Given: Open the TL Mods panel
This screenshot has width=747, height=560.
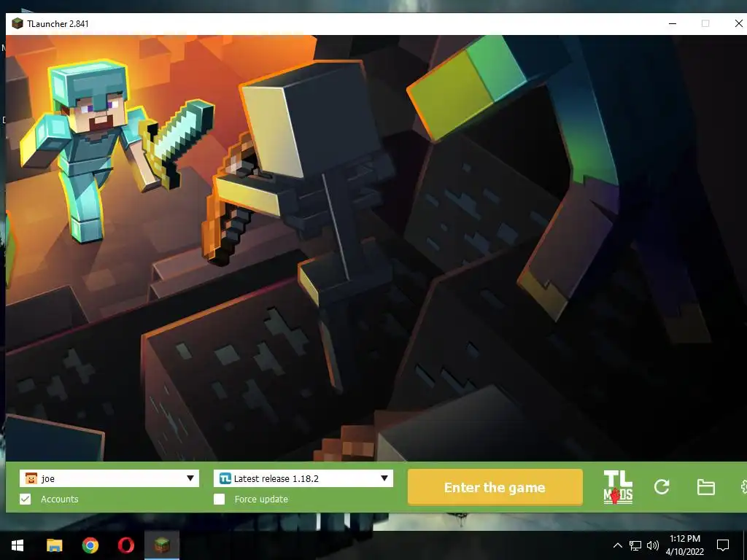Looking at the screenshot, I should pyautogui.click(x=618, y=486).
